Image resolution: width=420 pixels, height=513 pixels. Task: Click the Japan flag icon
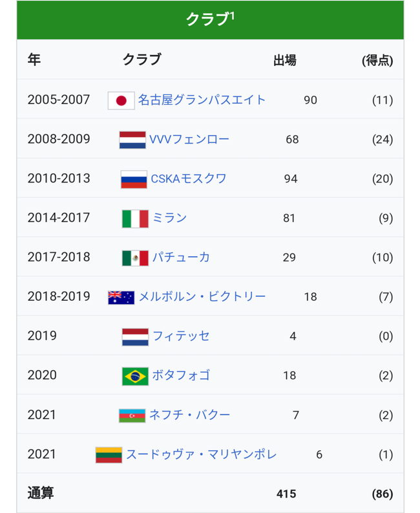pyautogui.click(x=121, y=100)
